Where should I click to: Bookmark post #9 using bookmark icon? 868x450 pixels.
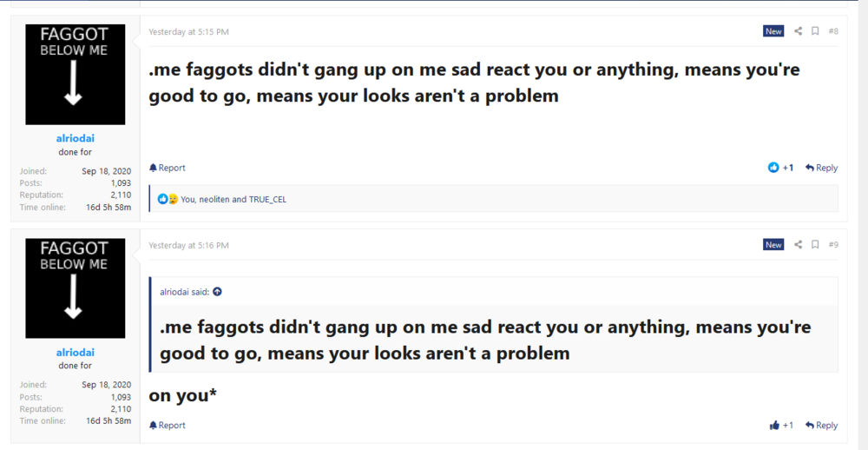pos(815,244)
